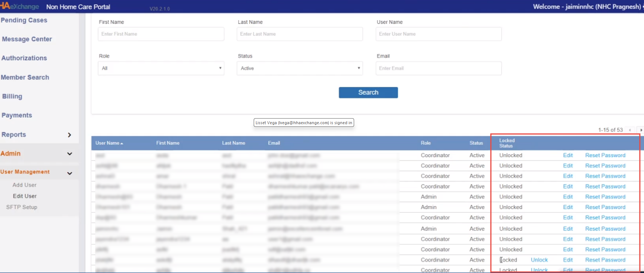
Task: Unlock the first Locked user
Action: [x=539, y=260]
